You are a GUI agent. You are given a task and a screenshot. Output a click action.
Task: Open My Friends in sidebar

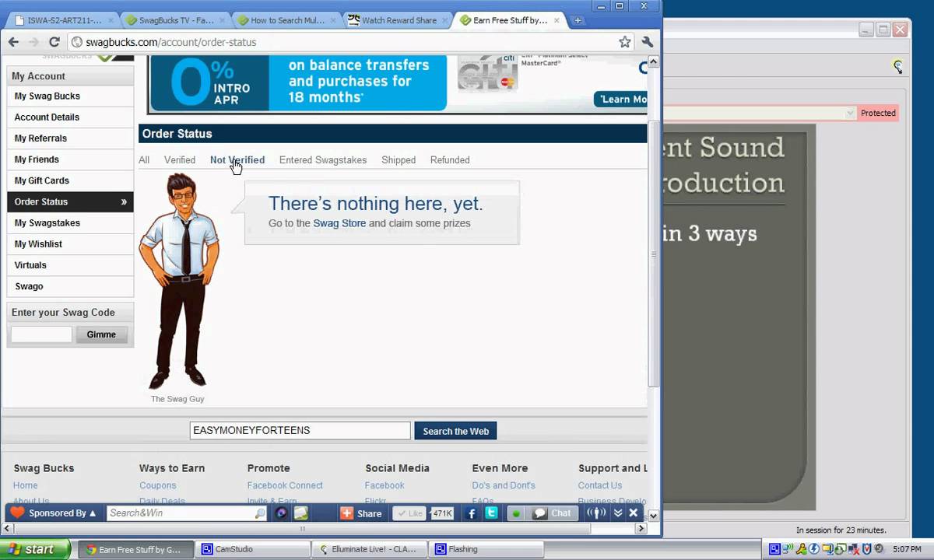70,159
